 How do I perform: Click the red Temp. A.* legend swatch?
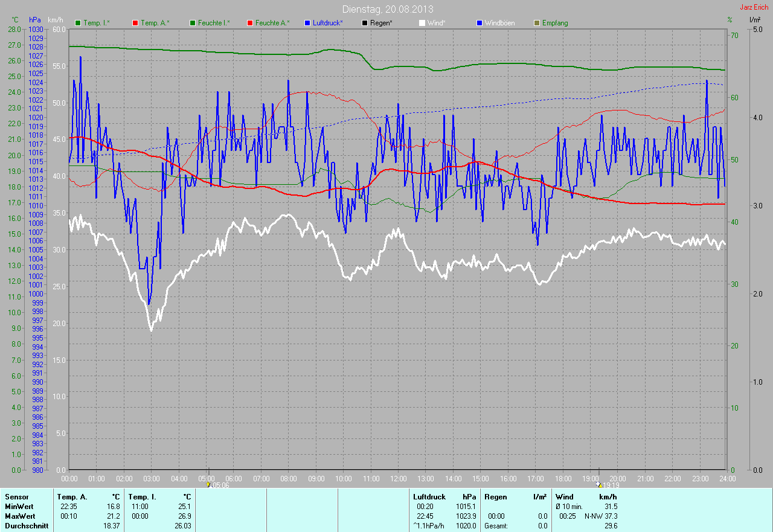(135, 23)
